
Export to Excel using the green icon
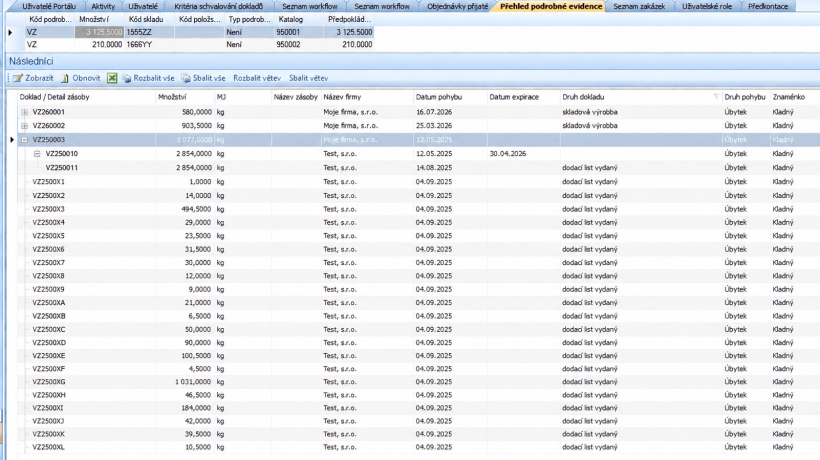point(112,78)
